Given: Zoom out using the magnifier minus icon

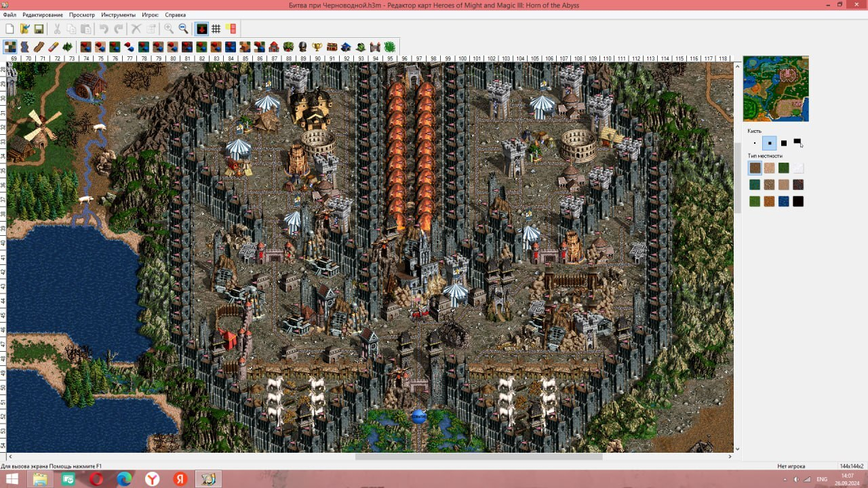Looking at the screenshot, I should click(183, 28).
